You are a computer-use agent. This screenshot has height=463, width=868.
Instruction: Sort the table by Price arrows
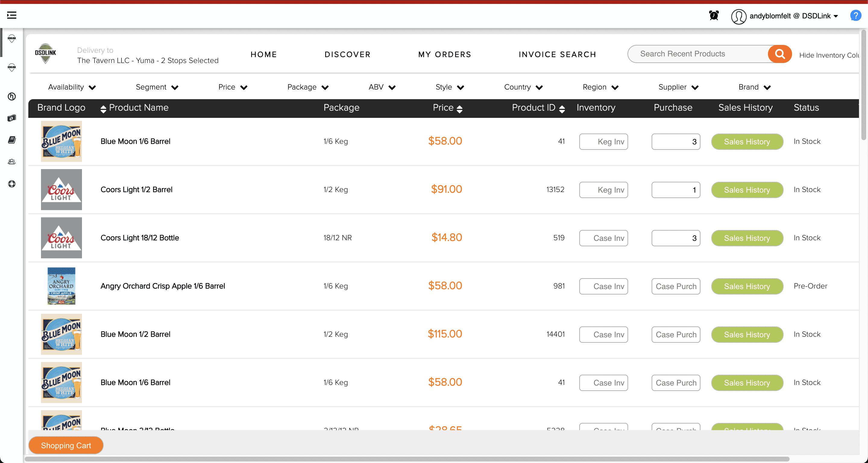(x=459, y=109)
